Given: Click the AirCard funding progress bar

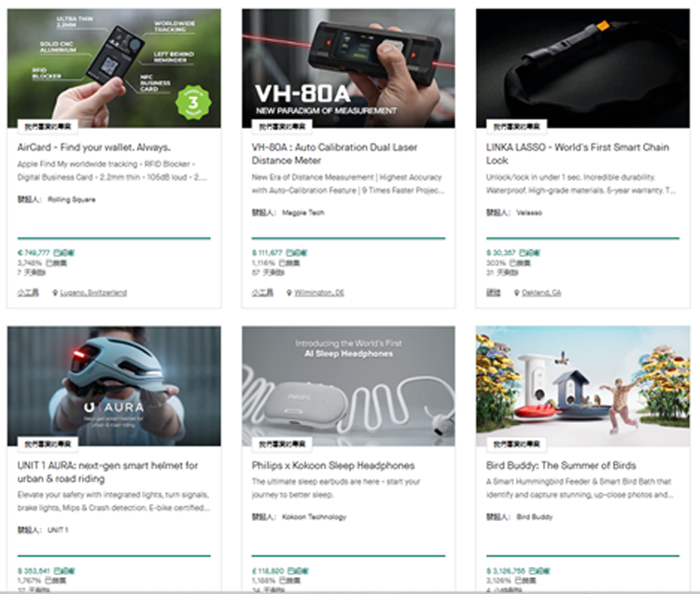Looking at the screenshot, I should coord(114,238).
